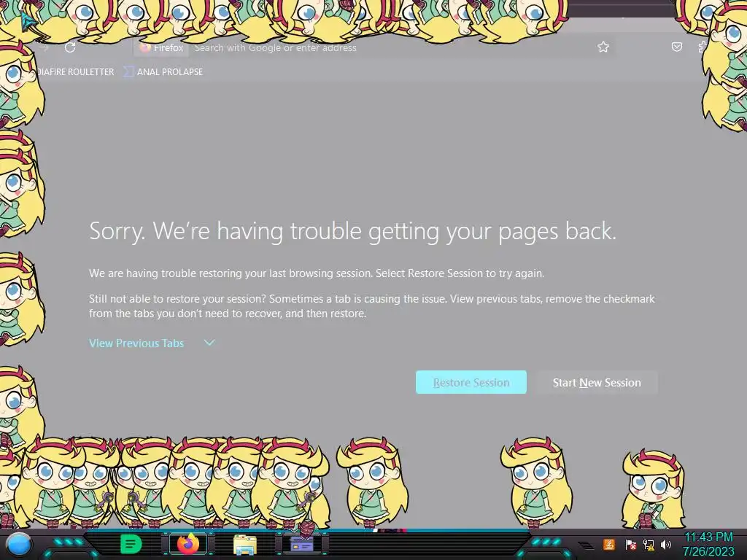747x560 pixels.
Task: Open the MEDIAFIRE ROULETTER bookmark
Action: click(x=75, y=72)
